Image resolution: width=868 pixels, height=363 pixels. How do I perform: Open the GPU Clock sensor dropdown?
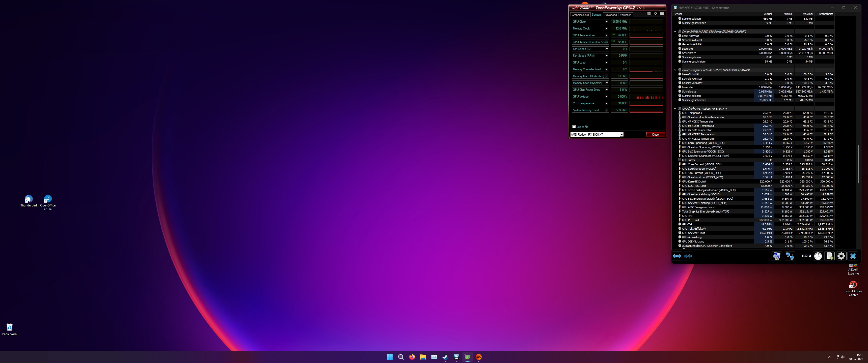tap(607, 21)
